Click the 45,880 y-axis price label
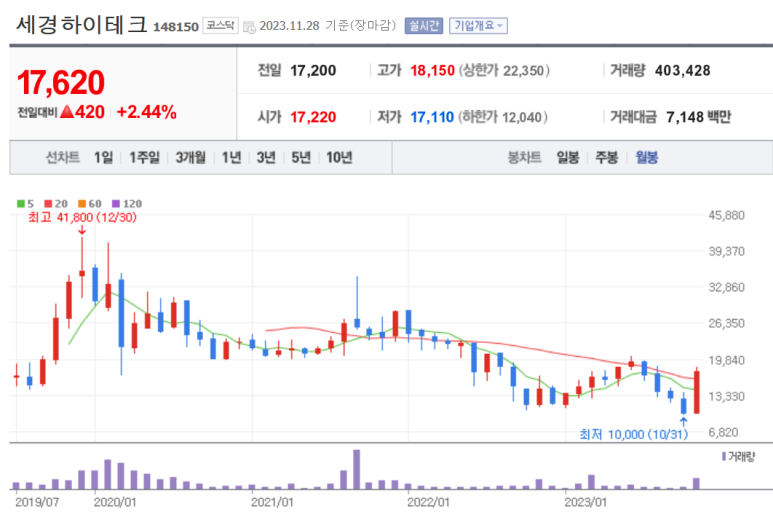The image size is (773, 517). [727, 215]
